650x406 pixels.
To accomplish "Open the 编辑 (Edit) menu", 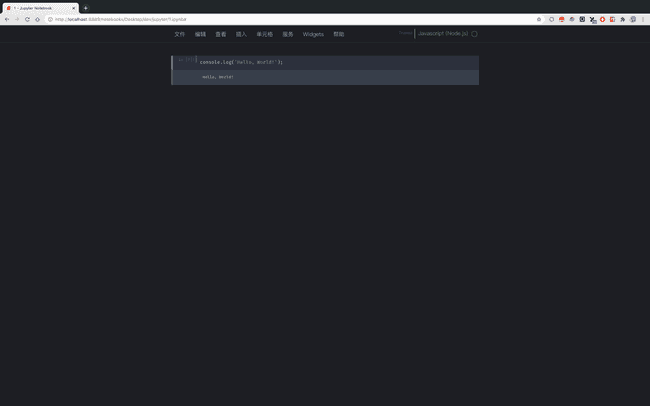I will tap(200, 34).
